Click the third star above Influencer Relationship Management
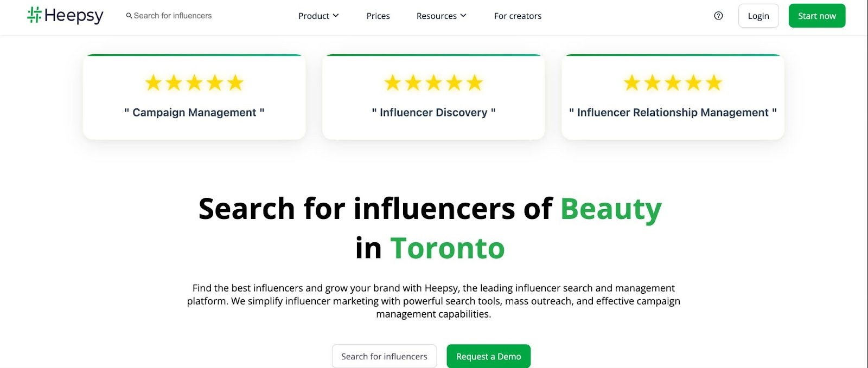The height and width of the screenshot is (368, 868). coord(673,83)
